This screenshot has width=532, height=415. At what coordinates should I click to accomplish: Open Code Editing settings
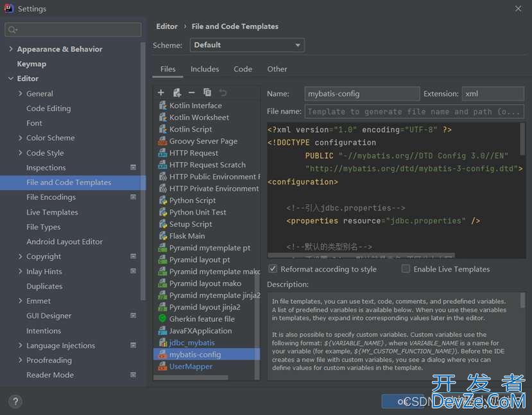[49, 109]
